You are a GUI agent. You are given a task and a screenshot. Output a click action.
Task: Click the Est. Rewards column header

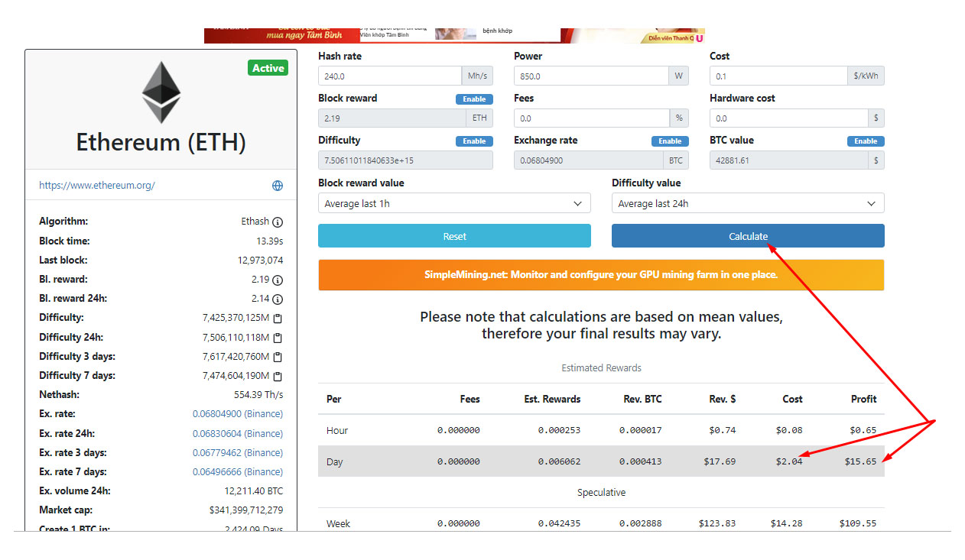(x=552, y=399)
